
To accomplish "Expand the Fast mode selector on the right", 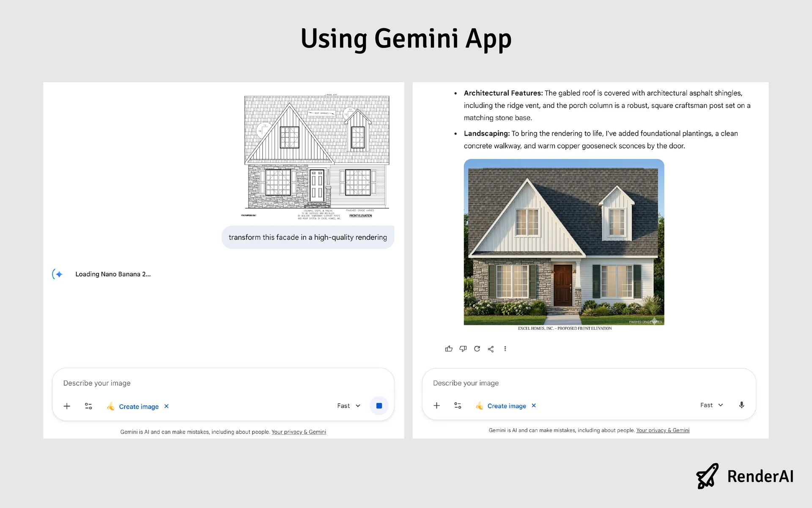I will (712, 405).
